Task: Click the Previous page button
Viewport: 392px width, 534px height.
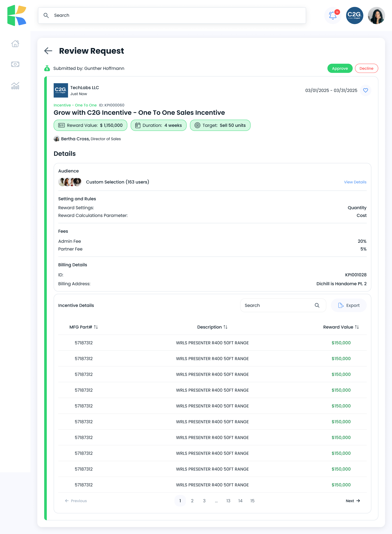Action: click(x=76, y=501)
